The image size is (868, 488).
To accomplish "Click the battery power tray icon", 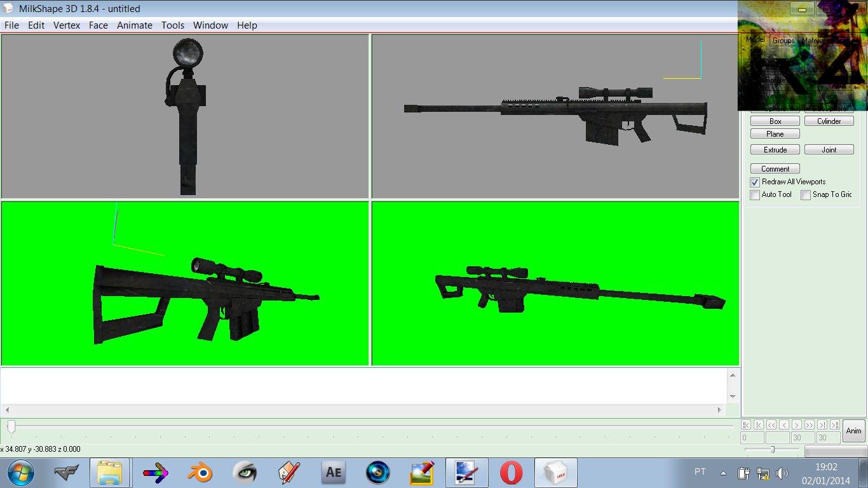I will (743, 473).
